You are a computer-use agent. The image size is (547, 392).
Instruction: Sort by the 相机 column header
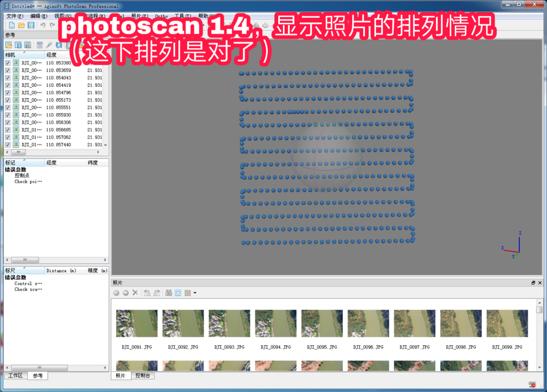pyautogui.click(x=24, y=55)
